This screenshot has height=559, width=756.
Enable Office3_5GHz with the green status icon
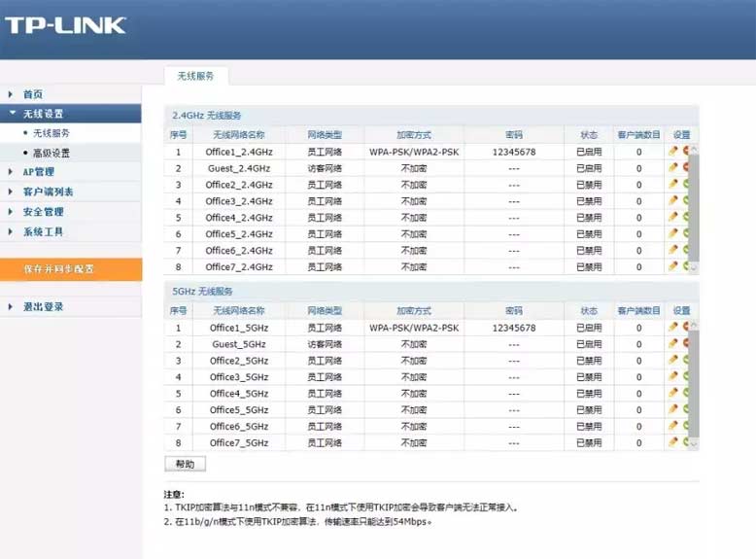686,376
